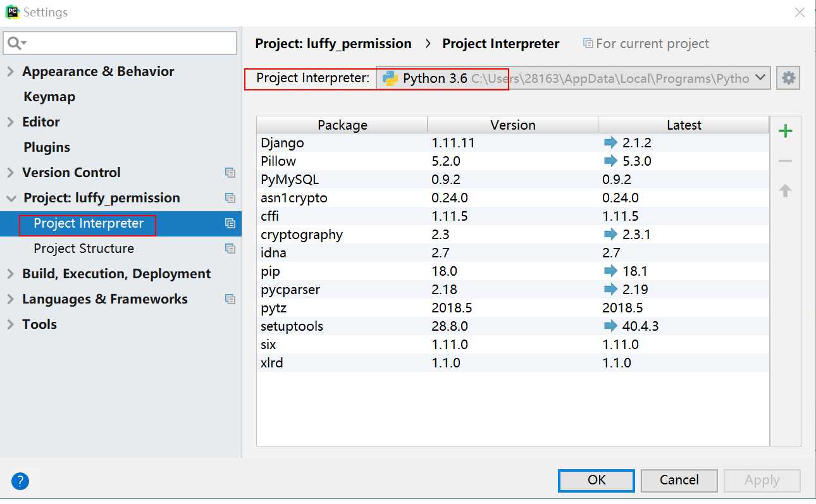Click the PyCharm logo in title bar
The image size is (816, 504).
click(11, 12)
